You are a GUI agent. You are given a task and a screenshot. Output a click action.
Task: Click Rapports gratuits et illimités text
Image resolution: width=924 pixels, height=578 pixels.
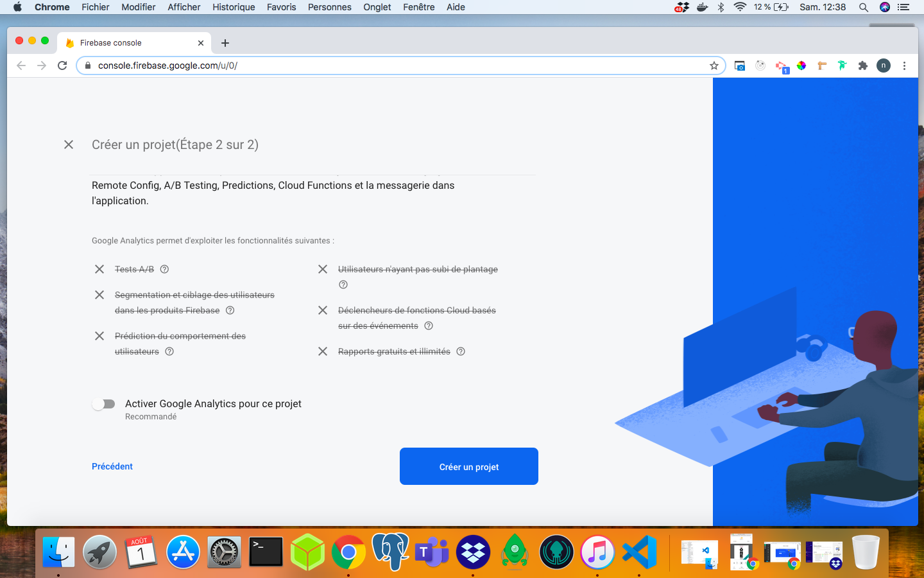[x=394, y=351]
